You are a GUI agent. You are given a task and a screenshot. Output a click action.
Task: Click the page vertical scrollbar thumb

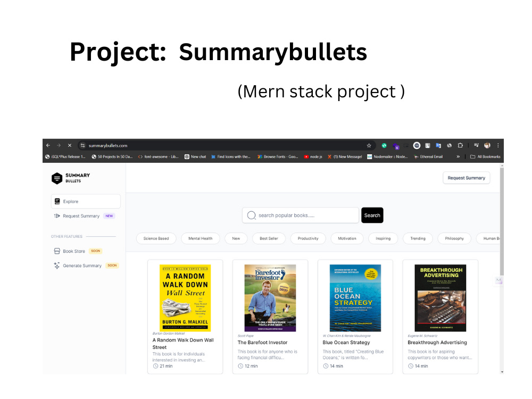point(502,221)
